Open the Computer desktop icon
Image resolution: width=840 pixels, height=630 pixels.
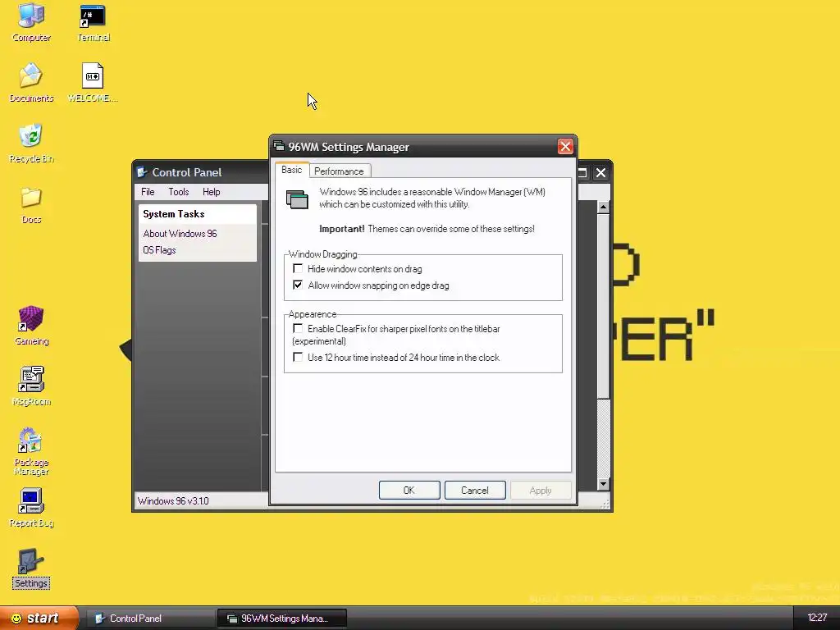click(31, 22)
